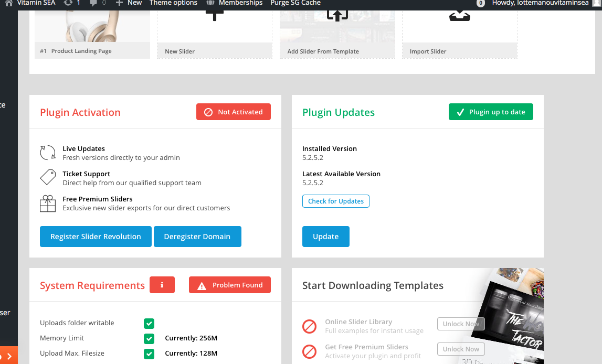Click the Start Downloading Templates heading
This screenshot has width=602, height=364.
point(373,286)
